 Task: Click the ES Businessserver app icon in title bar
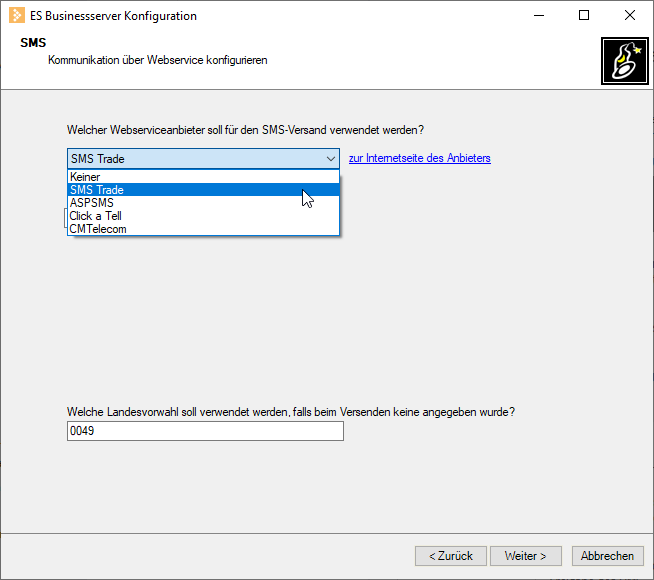click(17, 15)
